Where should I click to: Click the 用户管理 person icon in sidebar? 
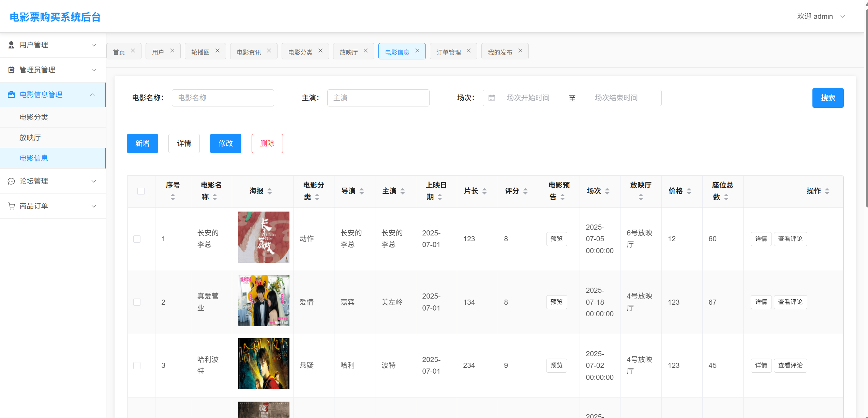pyautogui.click(x=11, y=45)
